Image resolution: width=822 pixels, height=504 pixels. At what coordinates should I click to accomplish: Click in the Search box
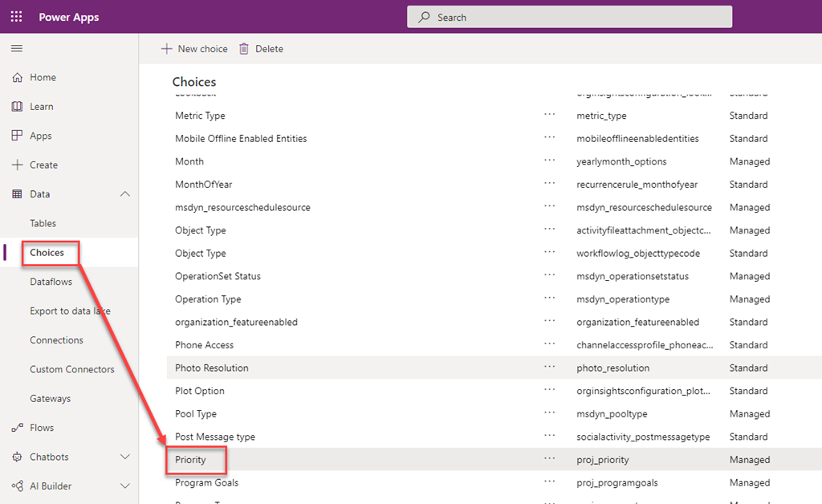[570, 17]
